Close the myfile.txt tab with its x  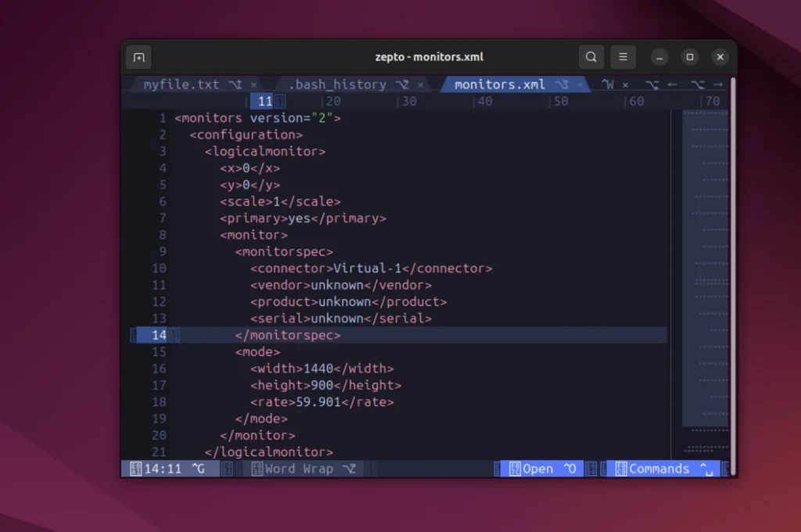253,84
